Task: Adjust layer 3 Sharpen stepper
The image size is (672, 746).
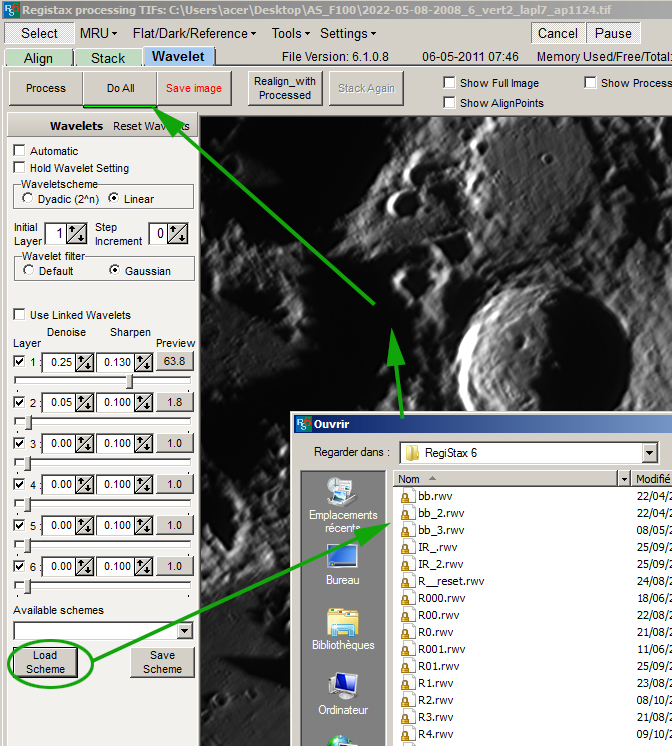Action: coord(143,443)
